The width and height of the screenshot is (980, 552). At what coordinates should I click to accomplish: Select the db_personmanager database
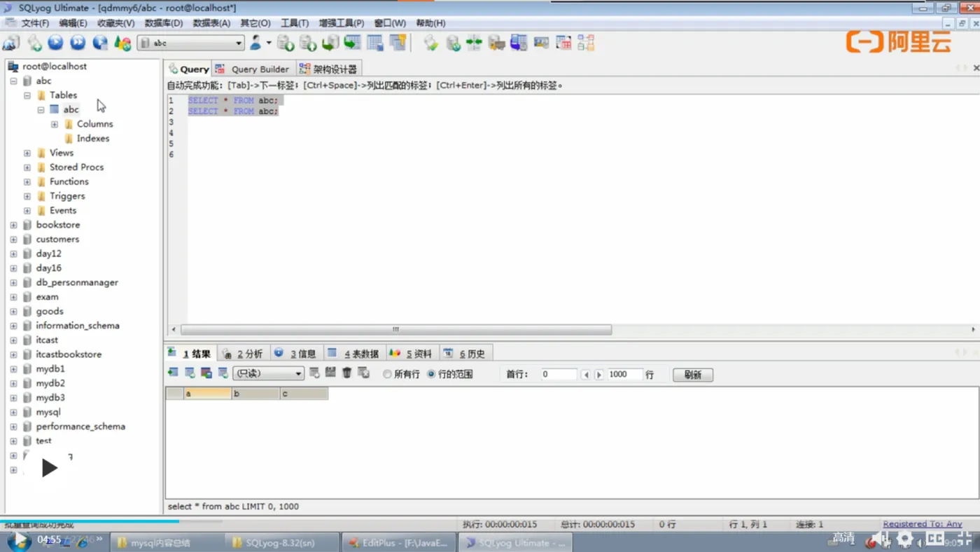(x=77, y=282)
